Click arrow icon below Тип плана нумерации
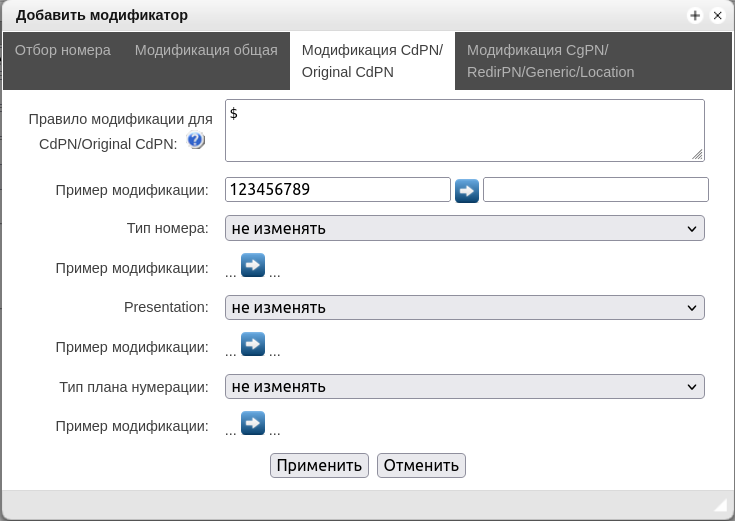Image resolution: width=735 pixels, height=521 pixels. [253, 424]
